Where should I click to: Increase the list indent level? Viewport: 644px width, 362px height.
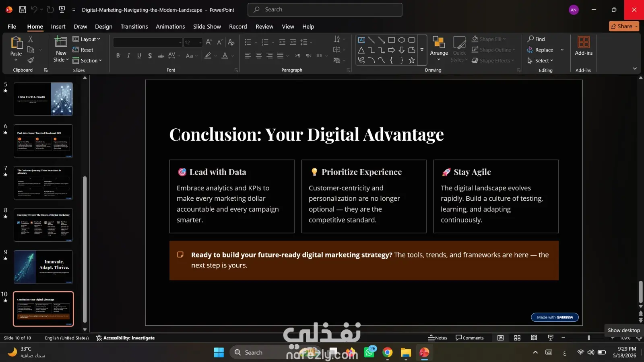coord(293,42)
